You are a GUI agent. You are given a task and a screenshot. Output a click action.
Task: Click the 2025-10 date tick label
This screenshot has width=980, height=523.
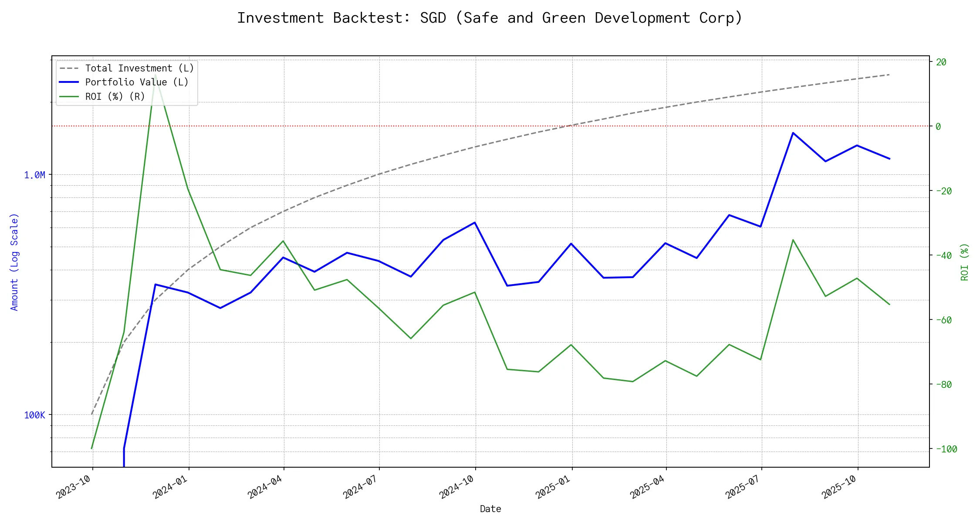click(839, 486)
